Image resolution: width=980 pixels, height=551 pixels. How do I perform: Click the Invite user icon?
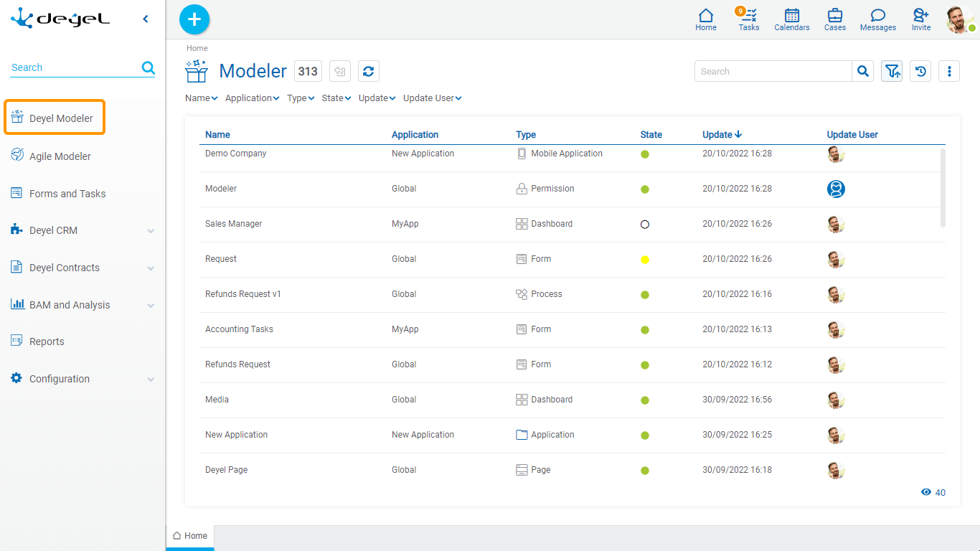[x=921, y=19]
